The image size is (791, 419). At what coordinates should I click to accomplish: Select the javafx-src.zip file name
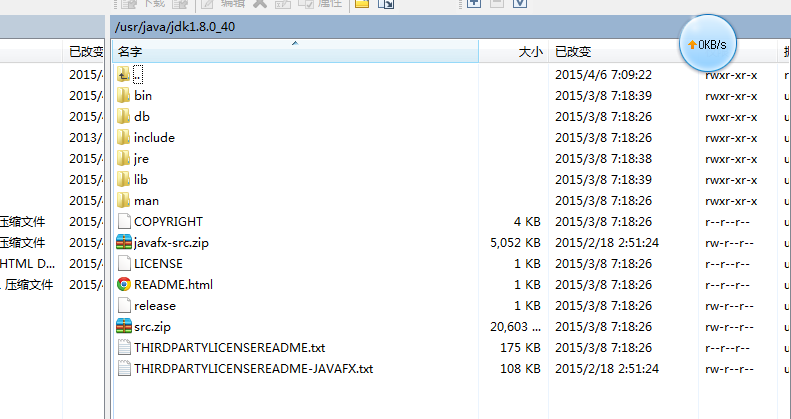pyautogui.click(x=172, y=243)
